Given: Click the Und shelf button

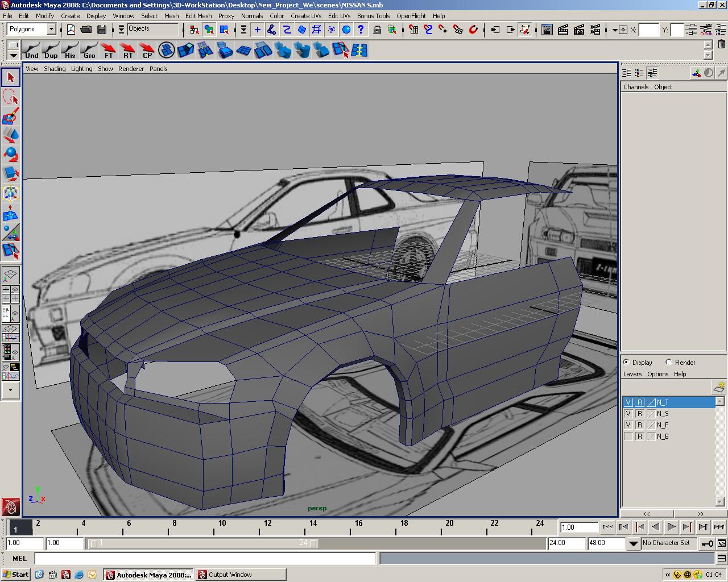Looking at the screenshot, I should pyautogui.click(x=31, y=51).
